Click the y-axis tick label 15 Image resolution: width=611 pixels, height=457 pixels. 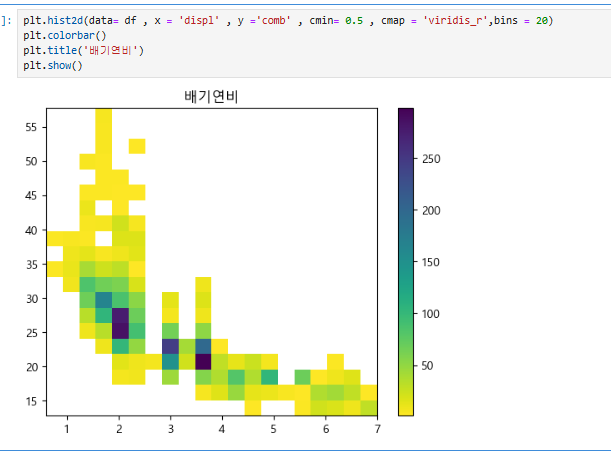[31, 401]
